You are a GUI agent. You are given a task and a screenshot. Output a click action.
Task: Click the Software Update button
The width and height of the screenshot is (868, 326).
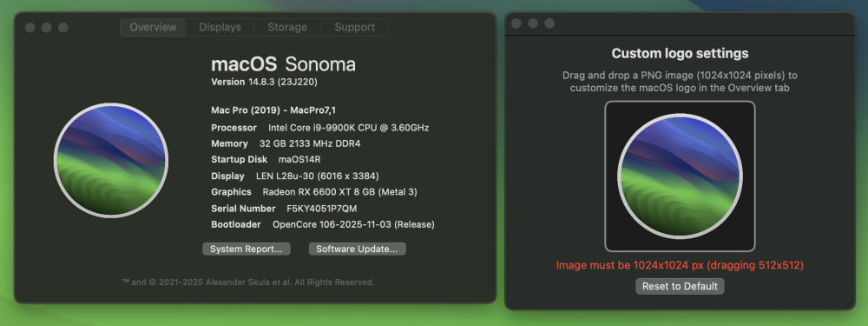click(357, 249)
